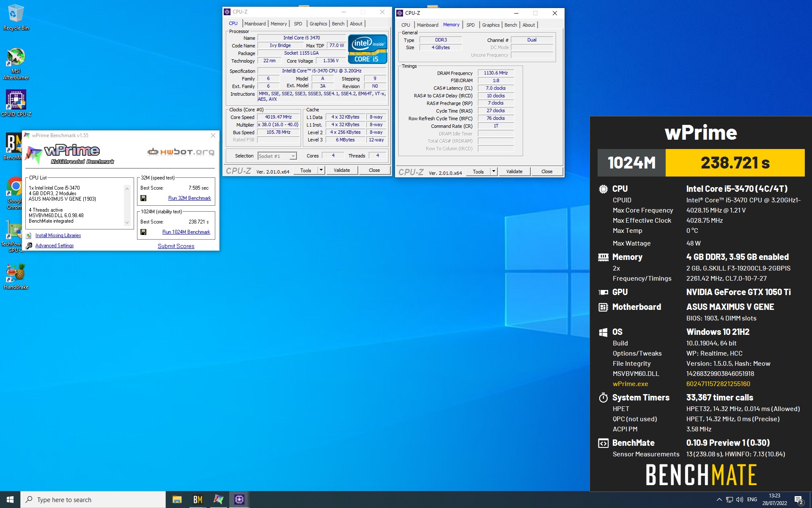Click Submit Scores link
Image resolution: width=812 pixels, height=508 pixels.
(176, 246)
